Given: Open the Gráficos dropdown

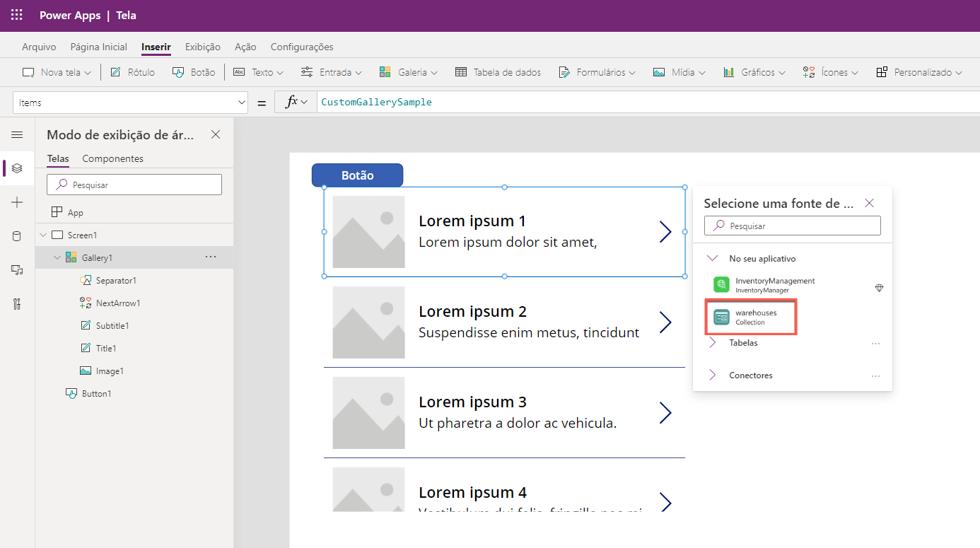Looking at the screenshot, I should (x=754, y=72).
